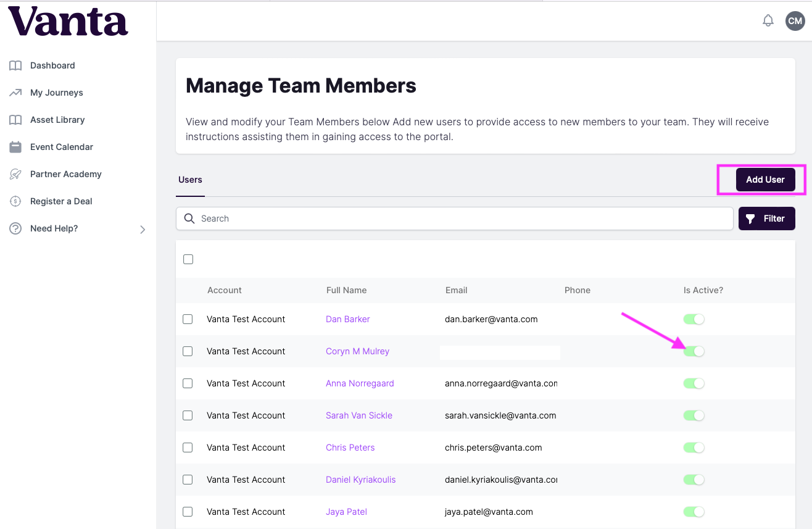Click the search magnifier icon
Viewport: 812px width, 529px height.
click(189, 219)
